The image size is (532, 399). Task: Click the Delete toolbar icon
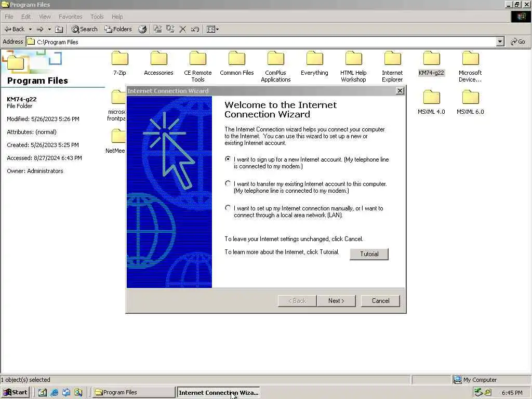[x=183, y=29]
